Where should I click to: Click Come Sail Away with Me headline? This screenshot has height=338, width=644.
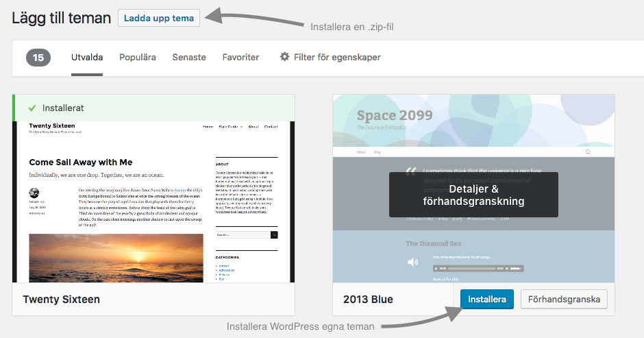[x=81, y=162]
